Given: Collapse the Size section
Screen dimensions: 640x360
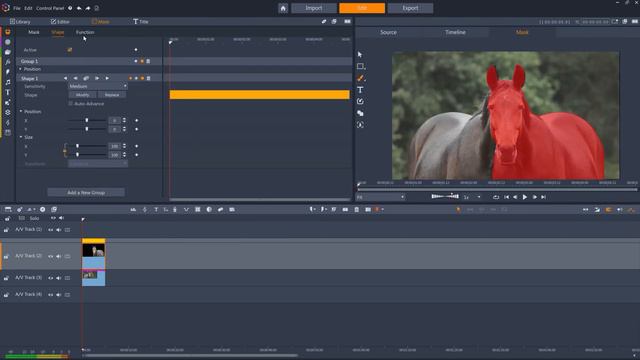Looking at the screenshot, I should [21, 137].
